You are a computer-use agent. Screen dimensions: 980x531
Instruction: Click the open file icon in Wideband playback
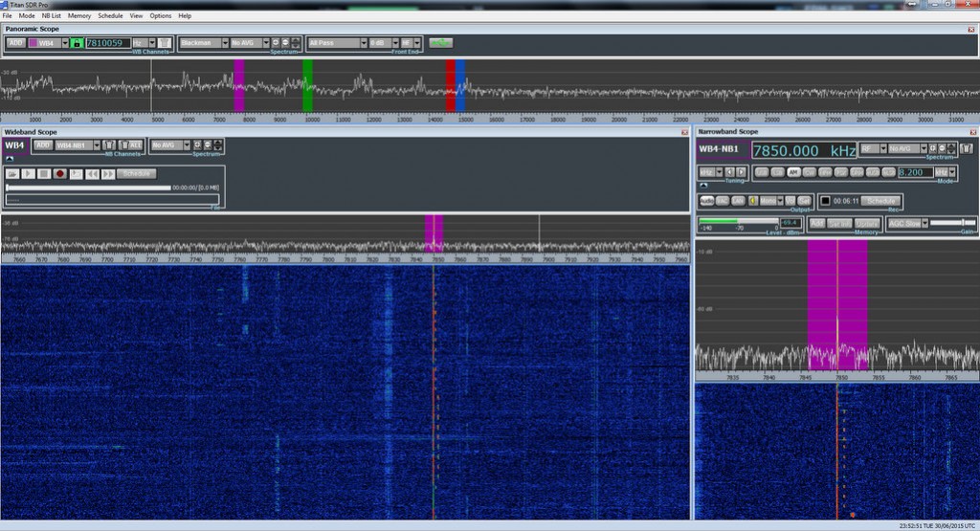(x=12, y=173)
